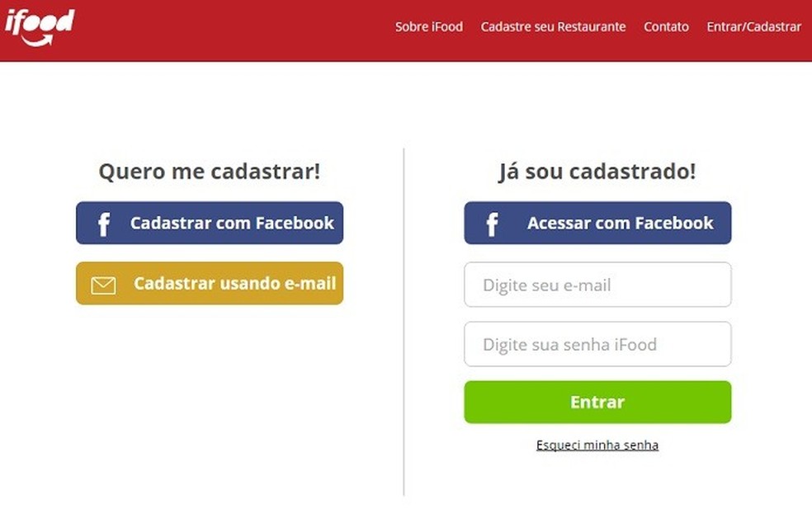Open Cadastre seu Restaurante menu item

[x=553, y=26]
